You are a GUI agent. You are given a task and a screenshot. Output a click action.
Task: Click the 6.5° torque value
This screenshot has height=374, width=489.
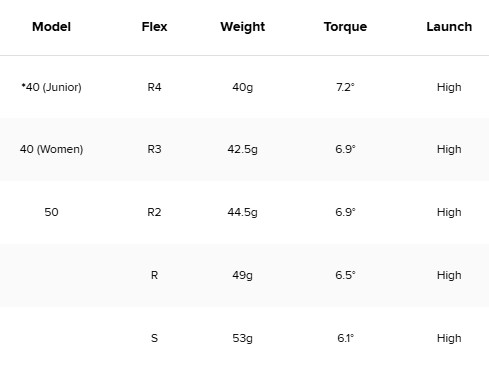[x=345, y=275]
